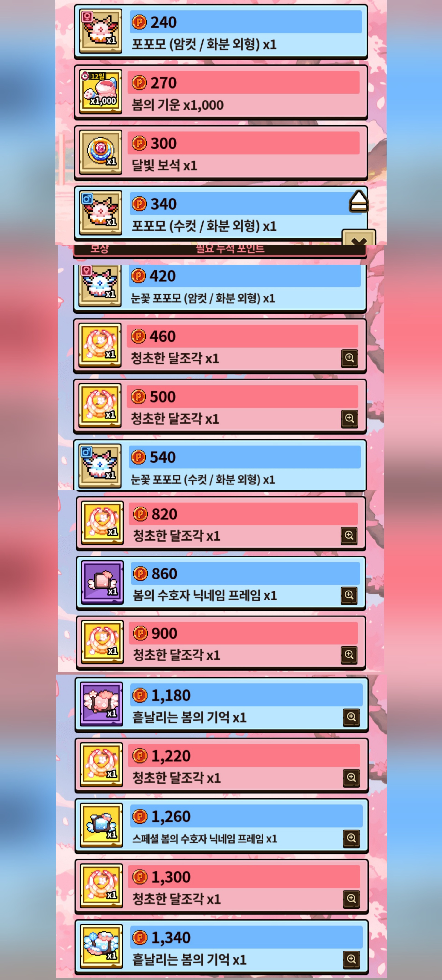Select the 900-point moon fragment reward row
This screenshot has width=442, height=980.
221,643
